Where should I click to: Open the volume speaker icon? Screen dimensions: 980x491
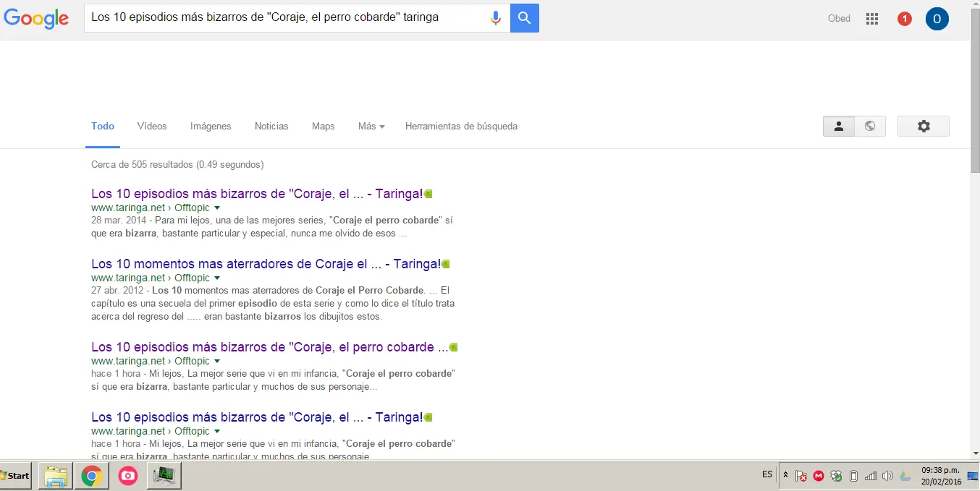point(888,476)
